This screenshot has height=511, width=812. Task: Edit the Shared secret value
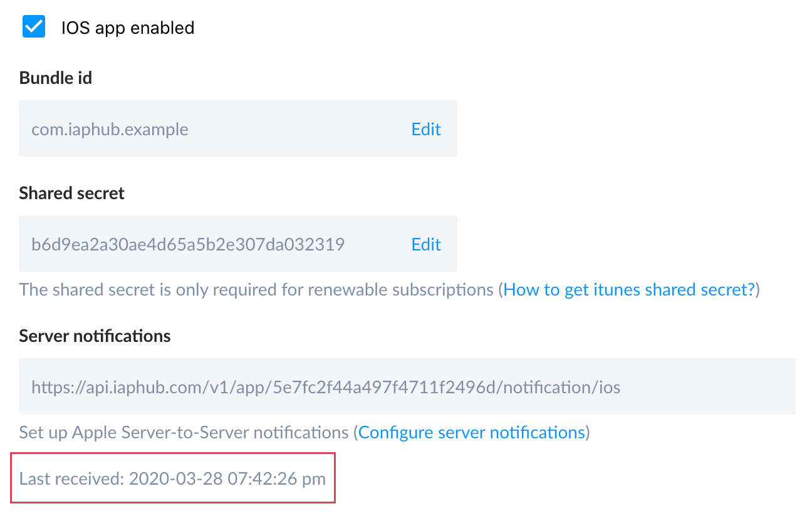(x=426, y=244)
